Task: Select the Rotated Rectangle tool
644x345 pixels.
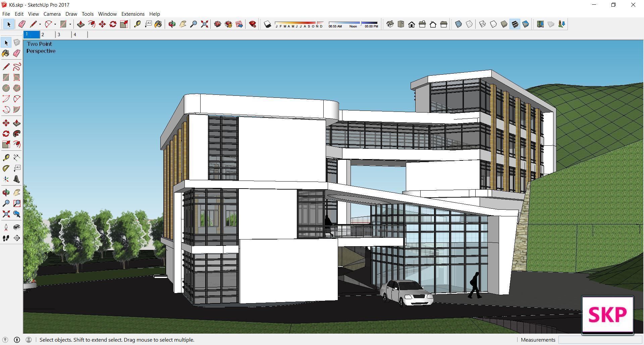Action: tap(17, 77)
